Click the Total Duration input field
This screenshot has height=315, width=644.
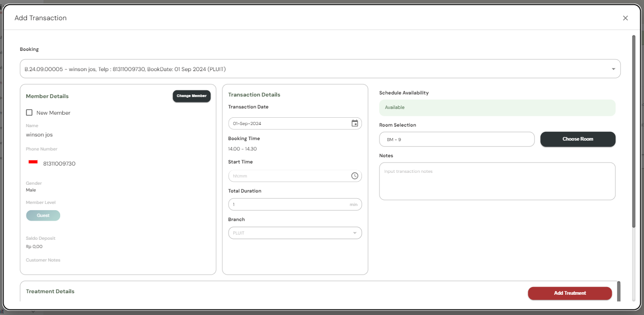288,204
